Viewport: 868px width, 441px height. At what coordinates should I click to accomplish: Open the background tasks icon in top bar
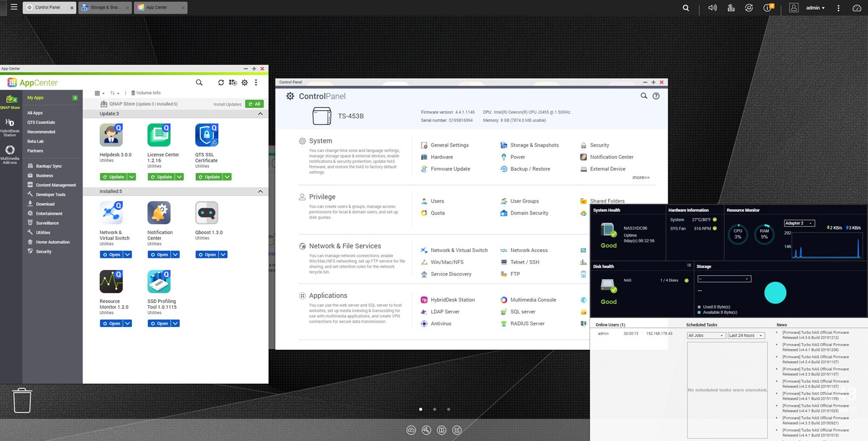tap(731, 8)
